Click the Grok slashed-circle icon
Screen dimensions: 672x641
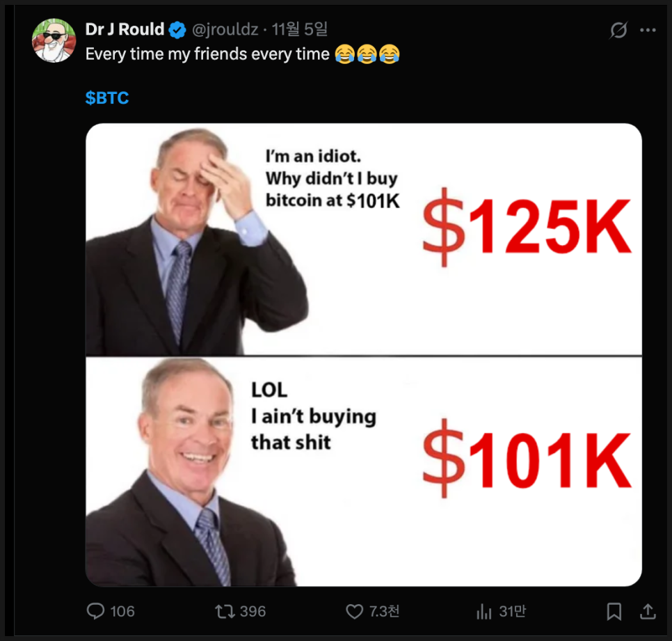click(618, 30)
